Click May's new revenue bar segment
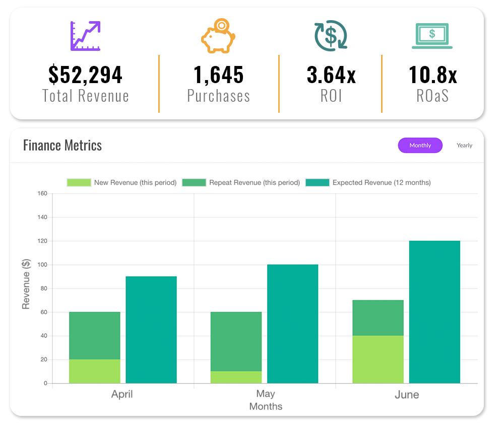This screenshot has height=428, width=504. (x=236, y=377)
